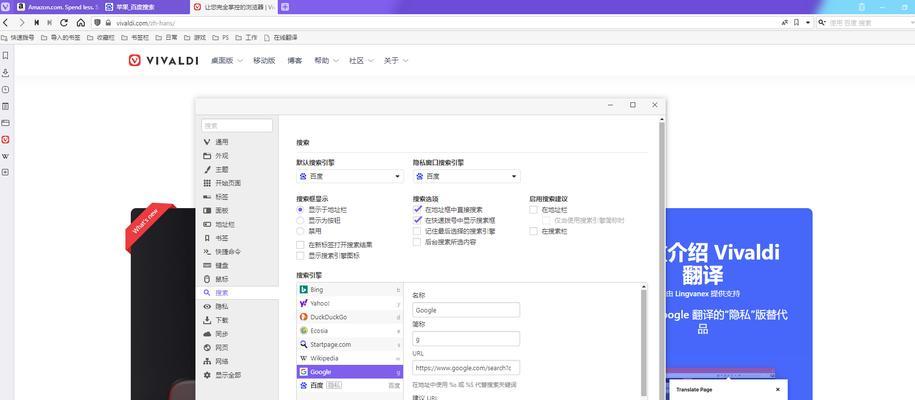
Task: Open the Bookmarks side panel
Action: (5, 55)
